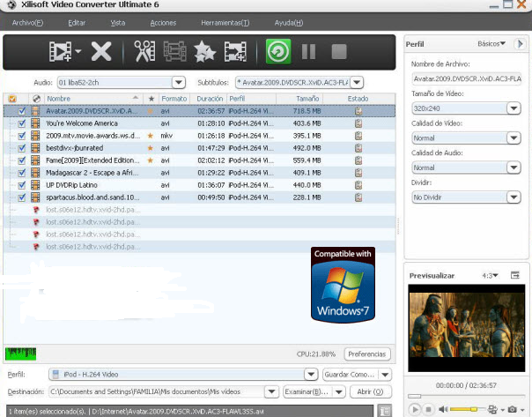The width and height of the screenshot is (532, 417).
Task: Uncheck You're Welcome America
Action: click(22, 123)
